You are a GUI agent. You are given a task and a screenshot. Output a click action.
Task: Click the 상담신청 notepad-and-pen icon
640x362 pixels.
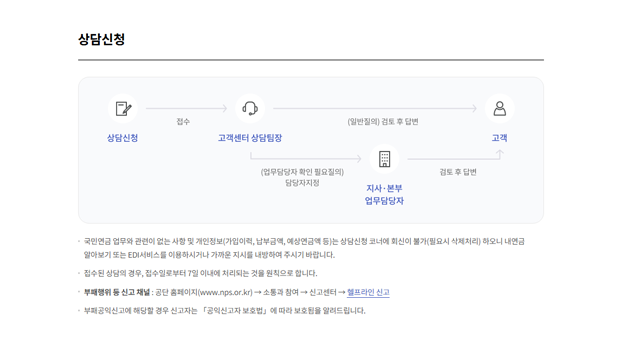click(x=123, y=109)
